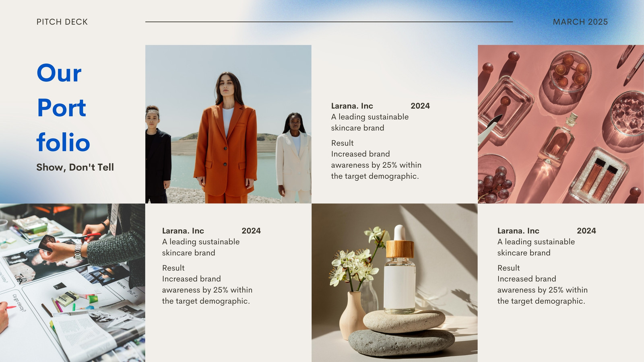Screen dimensions: 644x362
Task: Click the dropper bottle on stones photo
Action: point(394,283)
